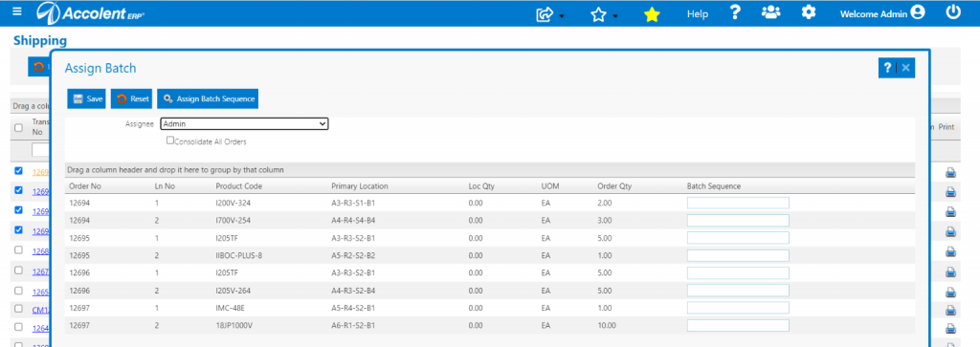Viewport: 980px width, 347px height.
Task: Click Batch Sequence field for product I205V-264
Action: pos(738,291)
